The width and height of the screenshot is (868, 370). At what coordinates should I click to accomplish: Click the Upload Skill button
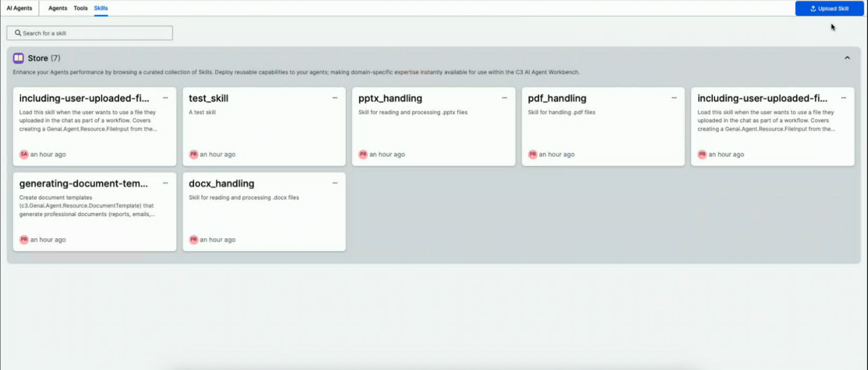pos(829,9)
